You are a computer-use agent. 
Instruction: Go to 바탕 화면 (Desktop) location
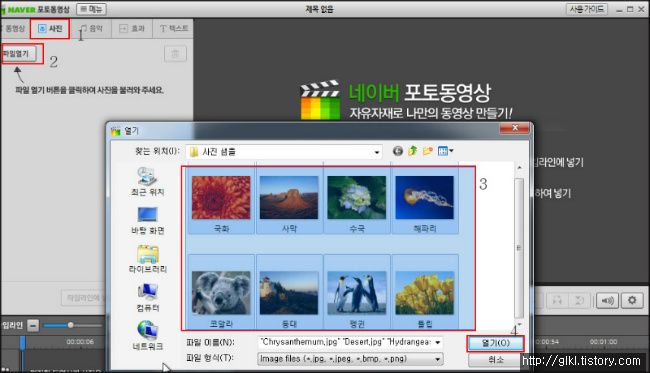(x=148, y=220)
